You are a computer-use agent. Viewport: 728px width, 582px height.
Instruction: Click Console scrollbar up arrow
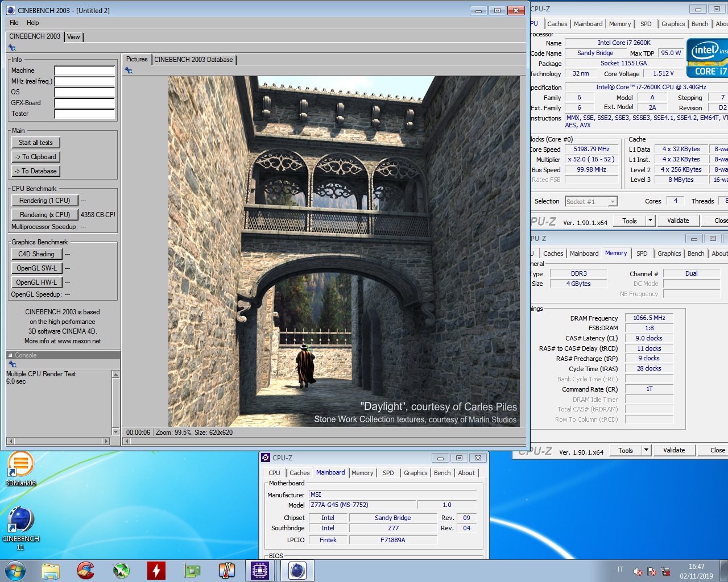pyautogui.click(x=116, y=375)
